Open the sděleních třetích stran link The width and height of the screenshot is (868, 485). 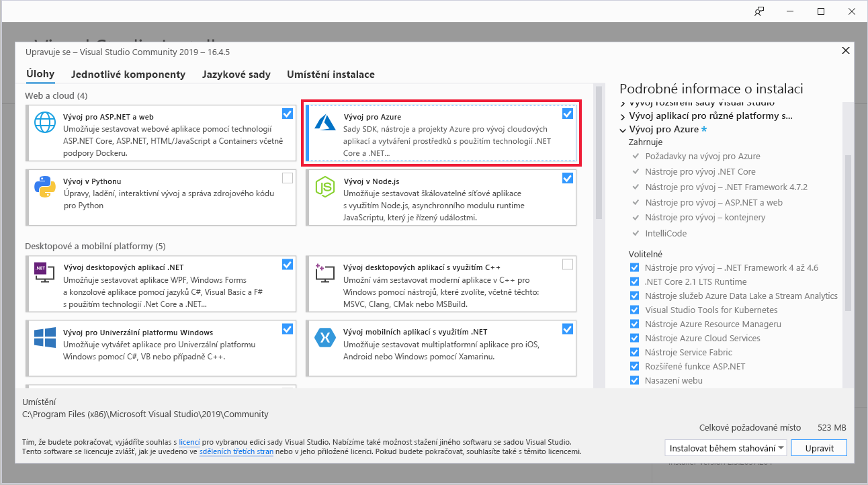click(236, 452)
